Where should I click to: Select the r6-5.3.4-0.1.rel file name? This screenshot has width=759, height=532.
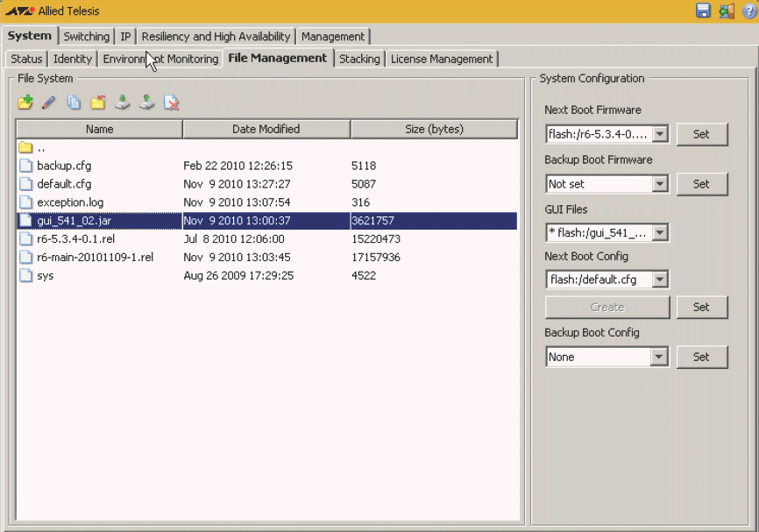[76, 238]
